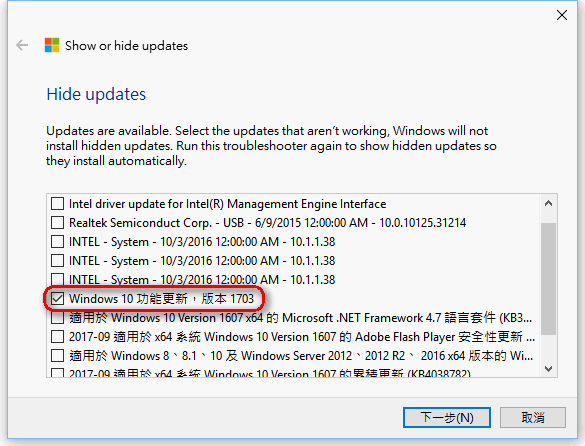
Task: Check the 累積更新 KB4038782 item
Action: (57, 373)
